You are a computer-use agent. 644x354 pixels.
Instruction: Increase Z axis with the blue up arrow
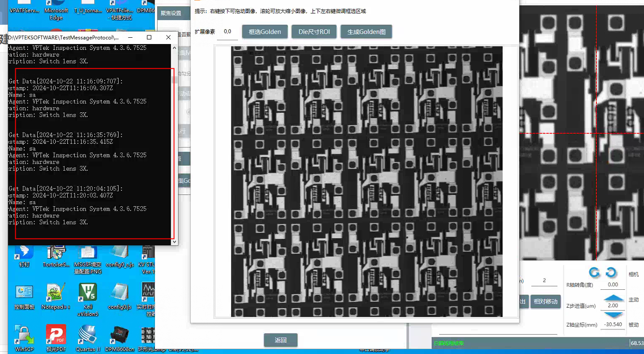(x=613, y=298)
